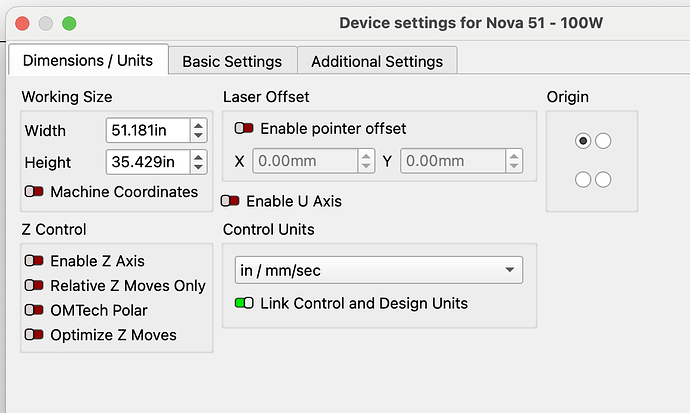Select the Dimensions / Units tab

(x=88, y=60)
